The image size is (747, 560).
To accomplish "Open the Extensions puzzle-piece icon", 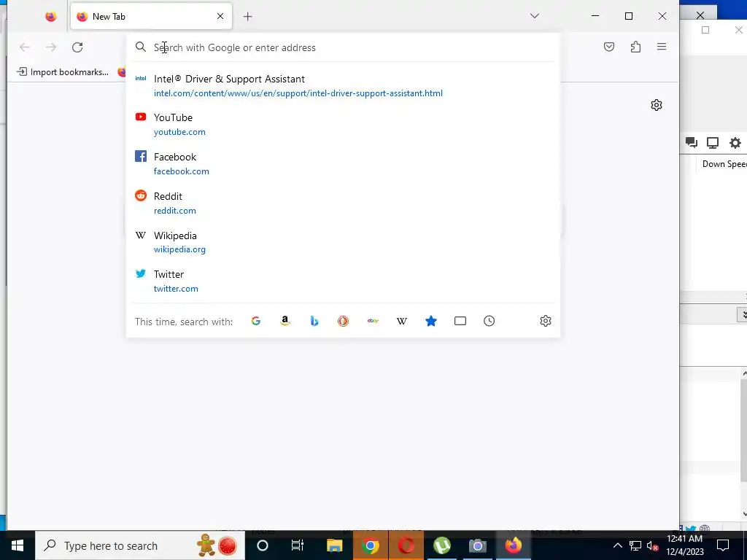I will pyautogui.click(x=635, y=47).
